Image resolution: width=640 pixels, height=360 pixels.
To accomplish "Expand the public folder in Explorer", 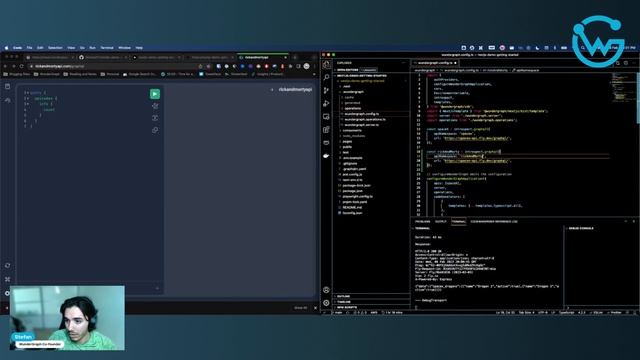I will click(x=347, y=147).
